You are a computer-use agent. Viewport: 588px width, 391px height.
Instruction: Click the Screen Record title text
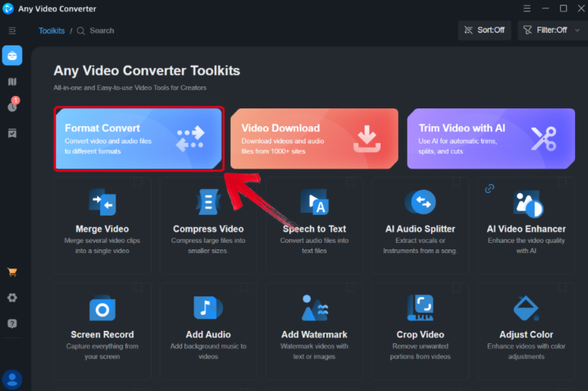coord(102,334)
